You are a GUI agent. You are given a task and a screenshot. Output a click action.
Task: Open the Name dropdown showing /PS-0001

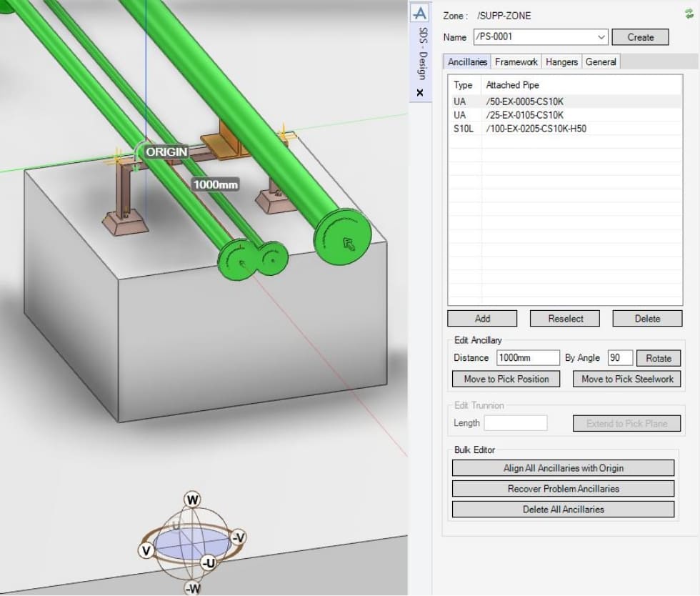600,37
